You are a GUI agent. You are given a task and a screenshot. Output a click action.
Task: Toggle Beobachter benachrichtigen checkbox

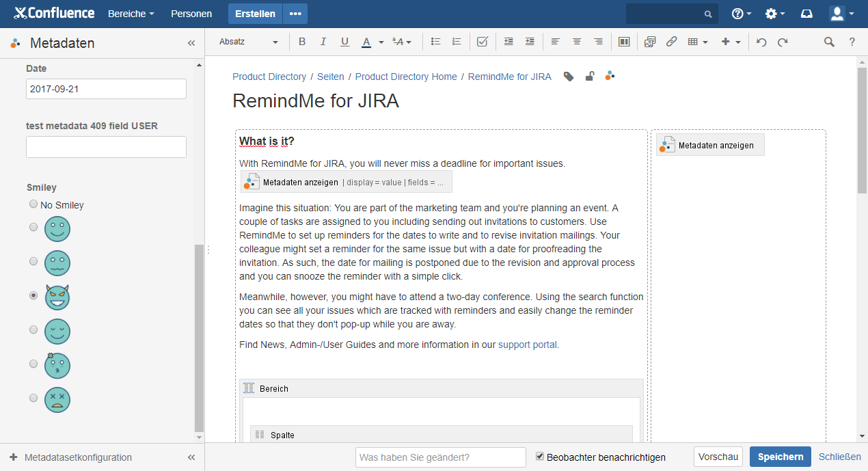point(540,456)
